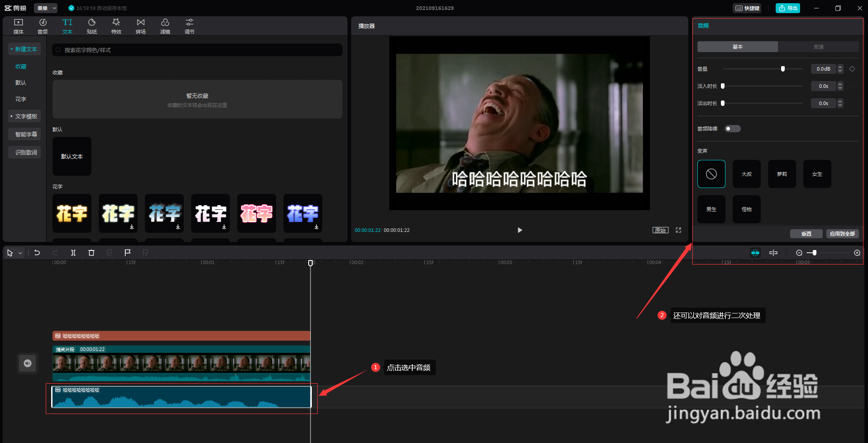Undo the last action
The width and height of the screenshot is (868, 443).
(x=37, y=253)
